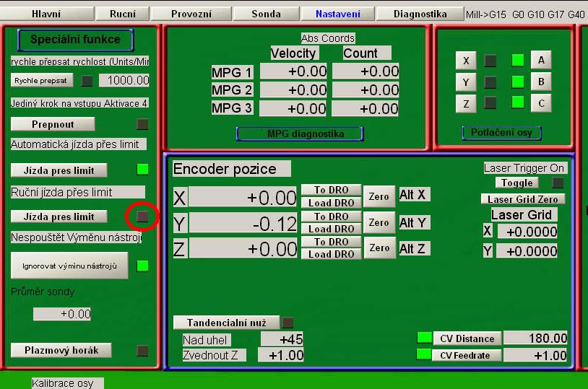Screen dimensions: 588x389
Task: Toggle the green LED for automatic Jízda pres limit
Action: pyautogui.click(x=142, y=170)
